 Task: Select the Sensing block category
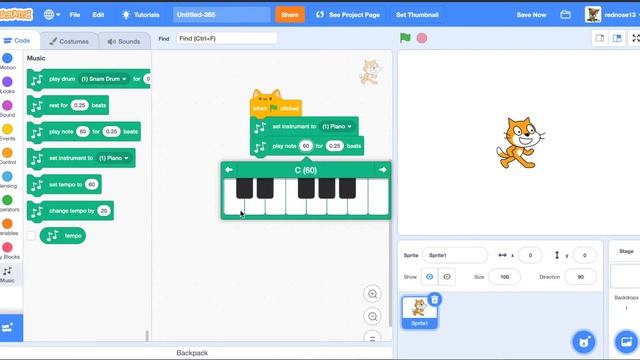coord(8,180)
